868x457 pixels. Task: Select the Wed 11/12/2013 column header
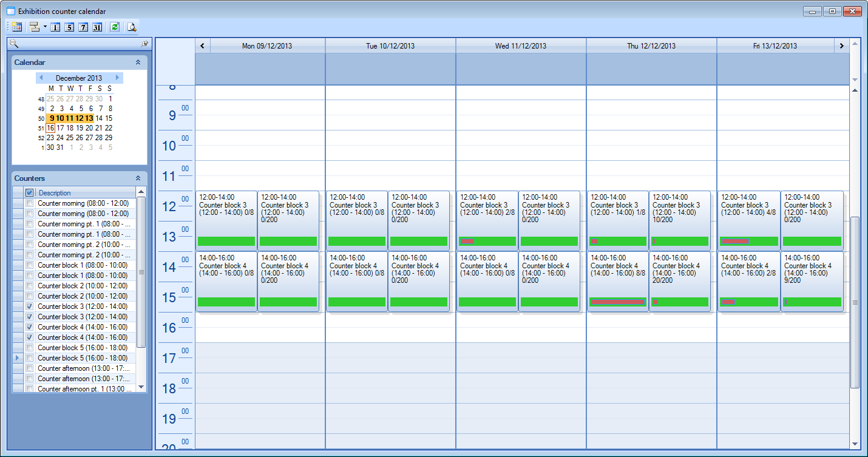(520, 46)
